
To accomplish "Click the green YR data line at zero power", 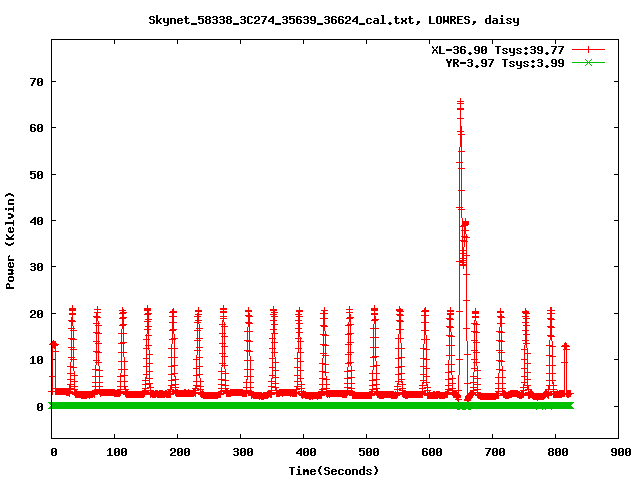I will pyautogui.click(x=311, y=406).
